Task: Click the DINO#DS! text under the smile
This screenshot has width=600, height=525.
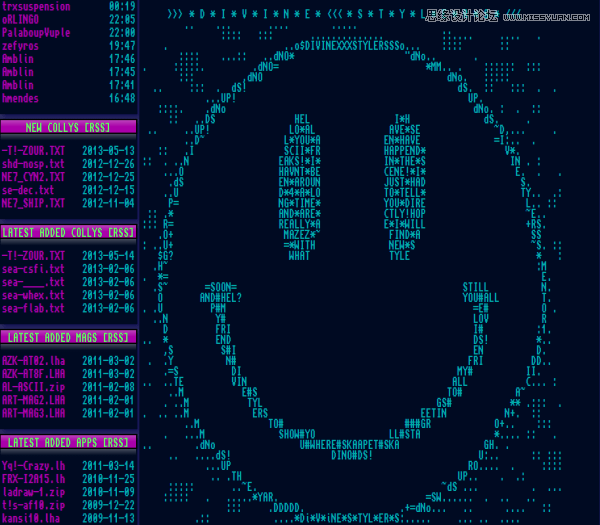Action: tap(352, 455)
